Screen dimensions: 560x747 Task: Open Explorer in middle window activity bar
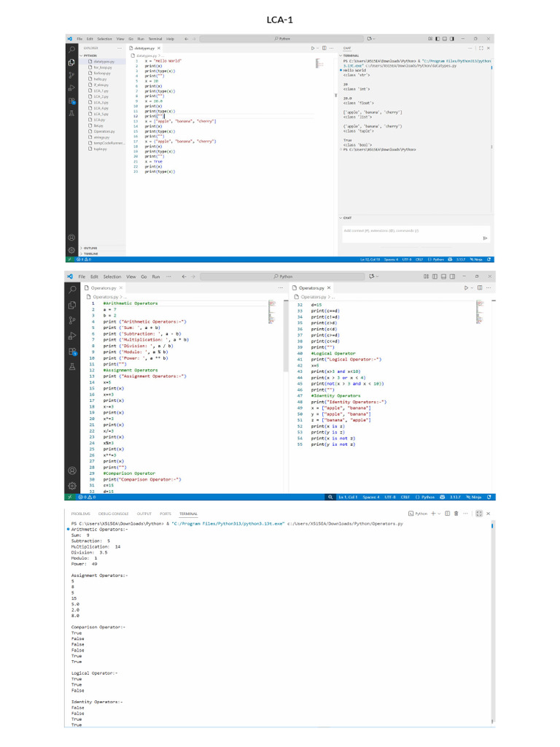pyautogui.click(x=72, y=305)
